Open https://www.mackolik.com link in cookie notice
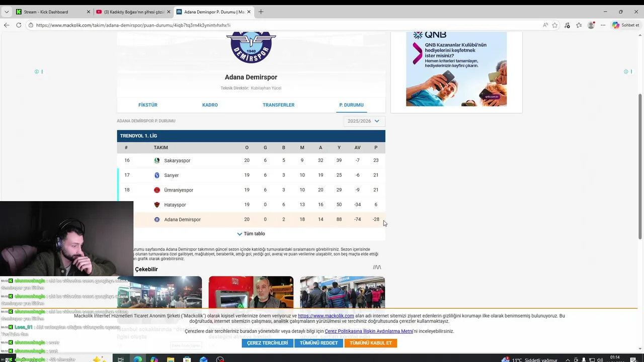The width and height of the screenshot is (644, 362). click(x=326, y=316)
